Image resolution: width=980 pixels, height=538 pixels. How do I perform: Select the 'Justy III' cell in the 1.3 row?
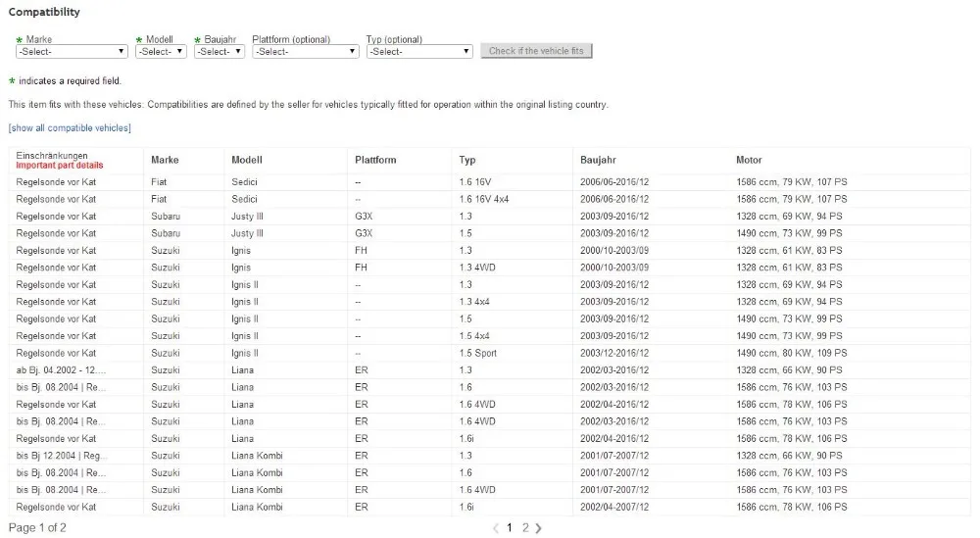(248, 217)
